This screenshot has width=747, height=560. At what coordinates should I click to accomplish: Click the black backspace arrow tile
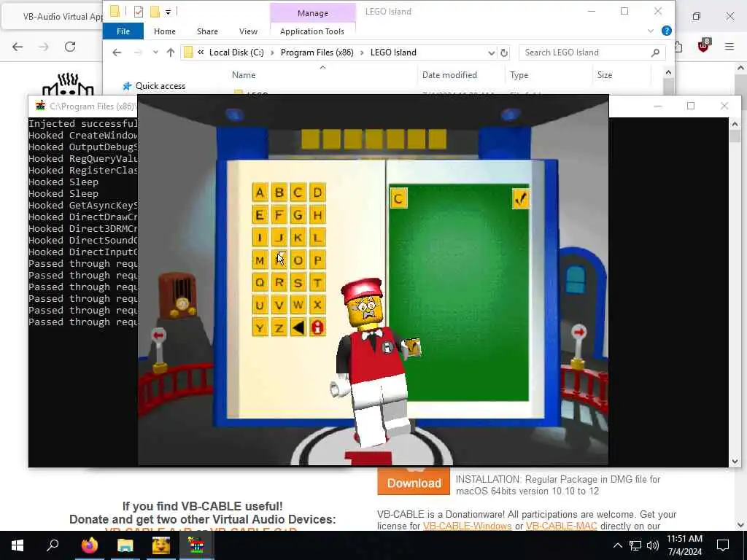click(x=298, y=327)
